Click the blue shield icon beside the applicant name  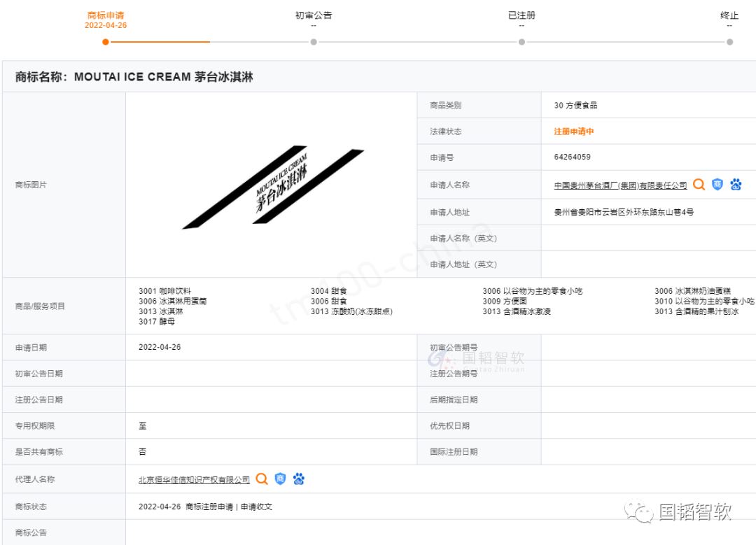click(717, 185)
